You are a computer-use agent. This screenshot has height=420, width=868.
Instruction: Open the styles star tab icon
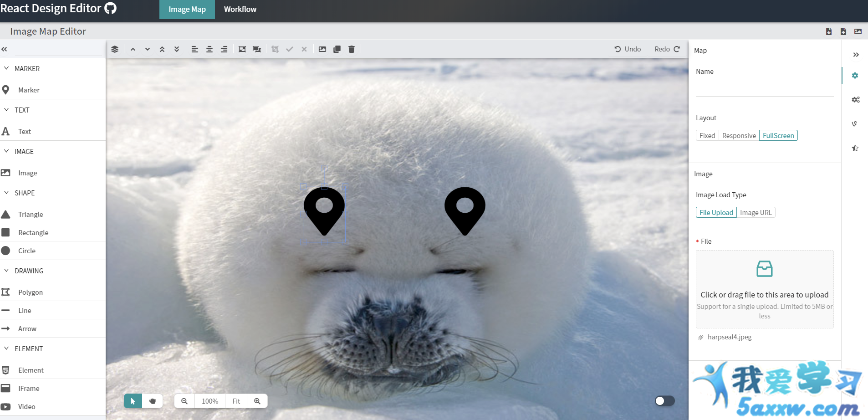(x=855, y=148)
